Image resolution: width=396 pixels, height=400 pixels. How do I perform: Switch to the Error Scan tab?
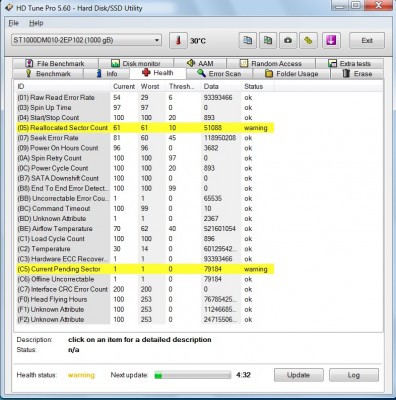[219, 74]
